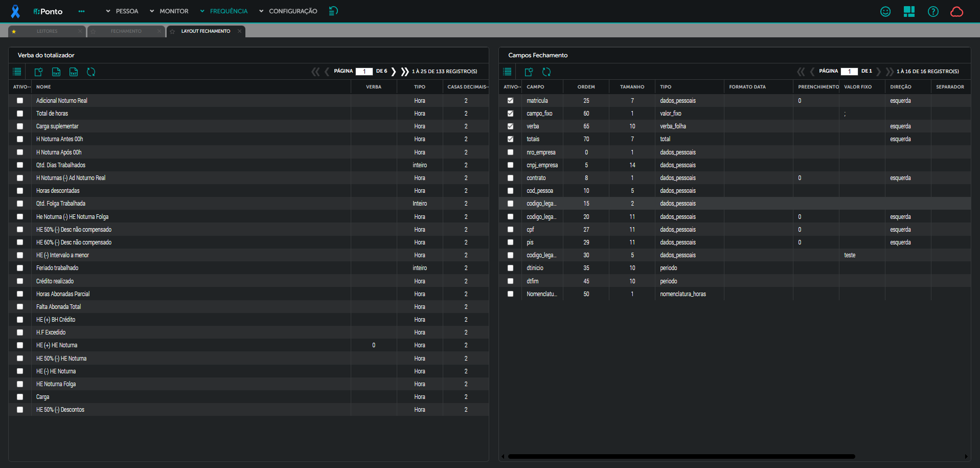Go to next page of Verba totalizador
This screenshot has width=980, height=468.
pos(394,72)
